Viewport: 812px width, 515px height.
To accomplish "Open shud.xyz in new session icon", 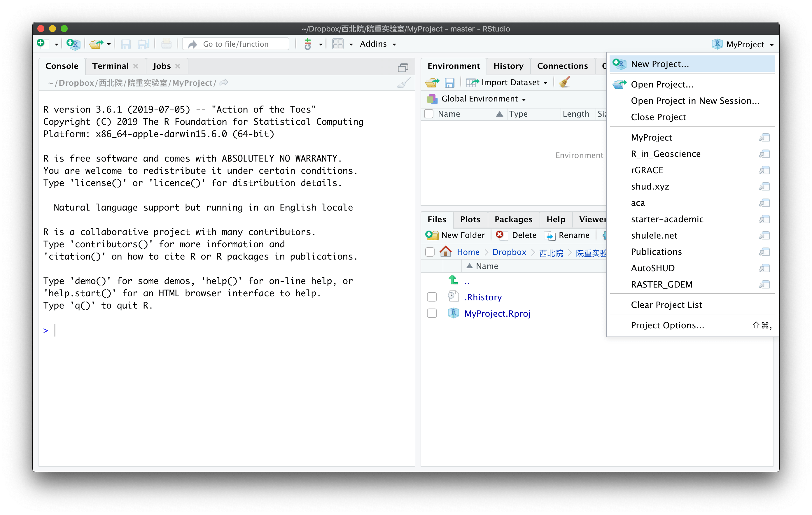I will point(764,187).
